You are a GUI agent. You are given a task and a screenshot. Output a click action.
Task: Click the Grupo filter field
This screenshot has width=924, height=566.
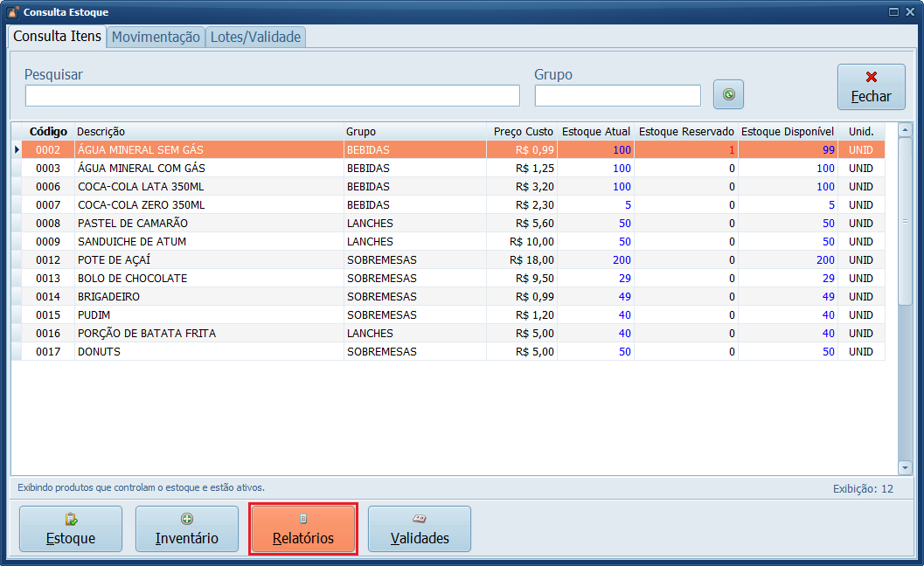click(x=617, y=95)
